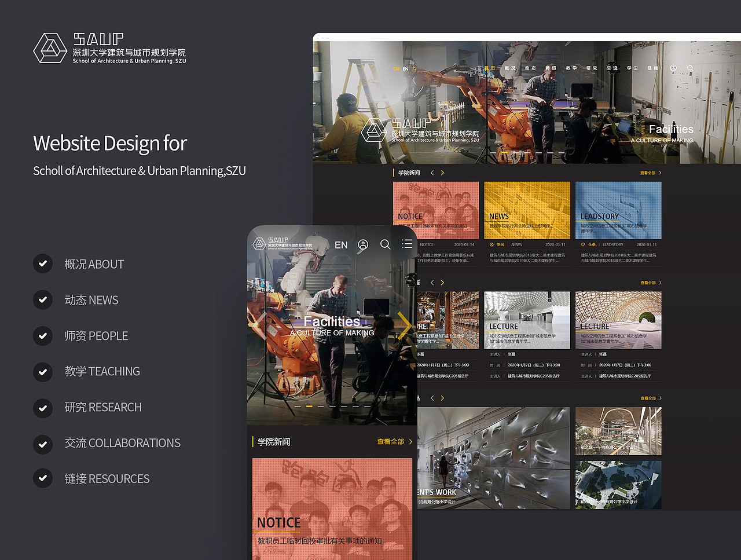Select 师资 in the desktop navigation

tap(551, 68)
